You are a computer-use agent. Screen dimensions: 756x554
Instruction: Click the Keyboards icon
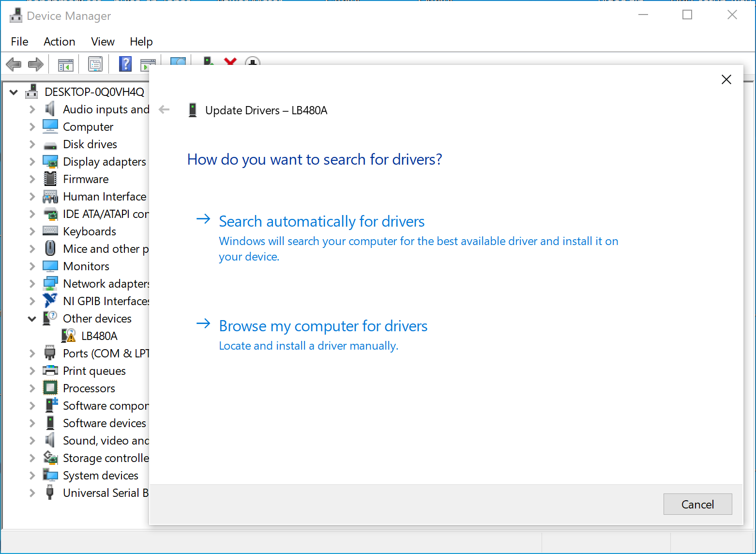tap(50, 231)
